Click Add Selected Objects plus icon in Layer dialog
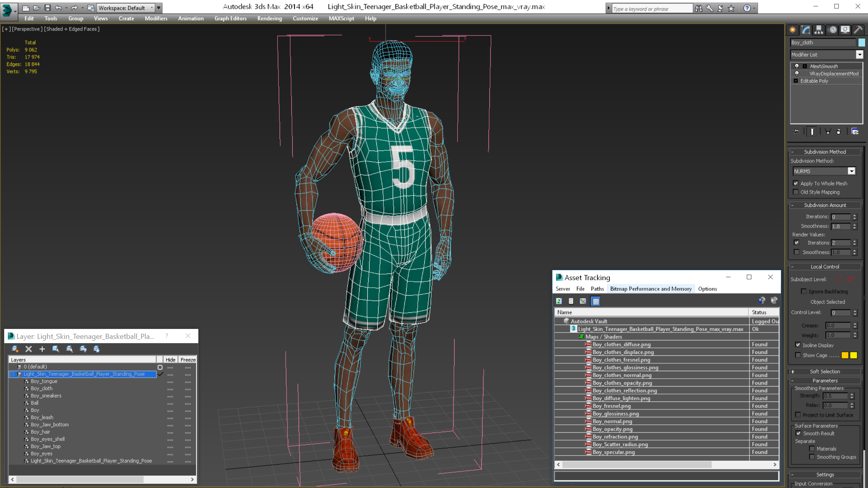 click(x=42, y=349)
